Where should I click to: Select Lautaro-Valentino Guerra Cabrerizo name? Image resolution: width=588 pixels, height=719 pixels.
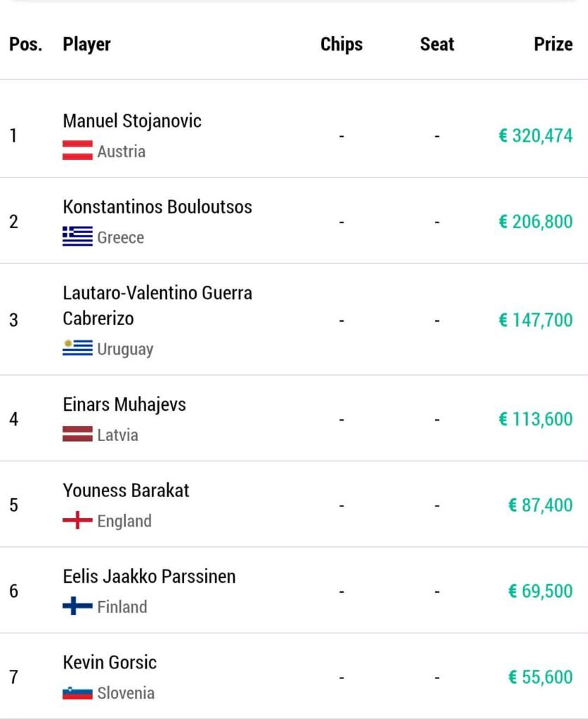click(x=157, y=306)
